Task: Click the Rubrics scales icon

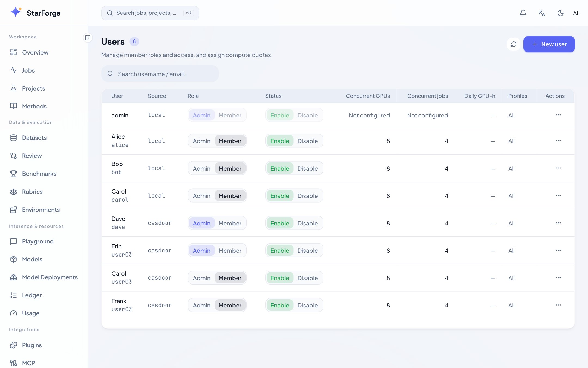Action: click(13, 192)
